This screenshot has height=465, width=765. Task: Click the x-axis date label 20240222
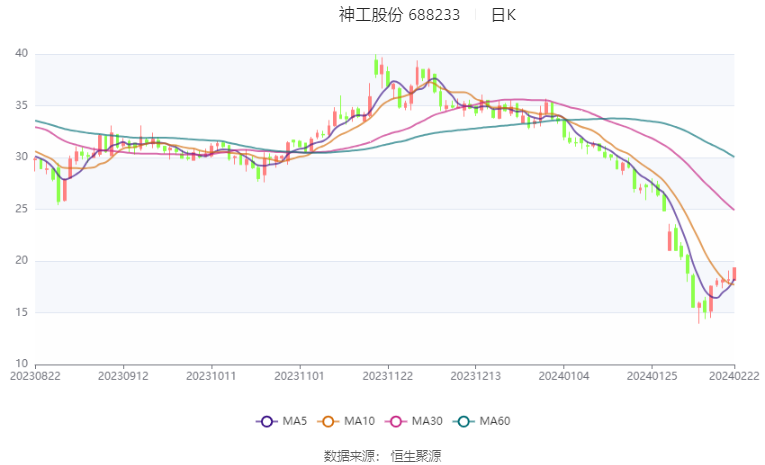click(734, 376)
